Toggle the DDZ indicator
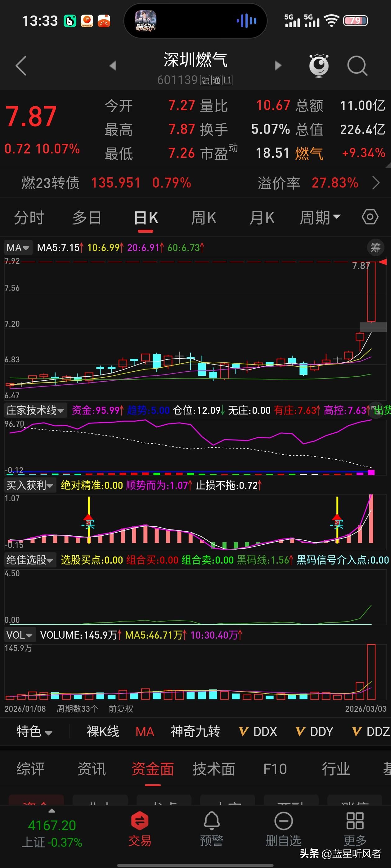This screenshot has height=868, width=391. pyautogui.click(x=371, y=732)
